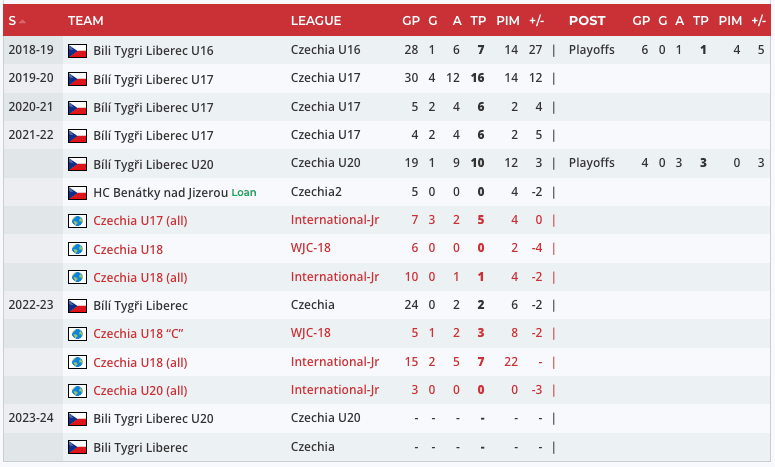This screenshot has height=467, width=775.
Task: Click the green Loan label
Action: click(x=244, y=192)
